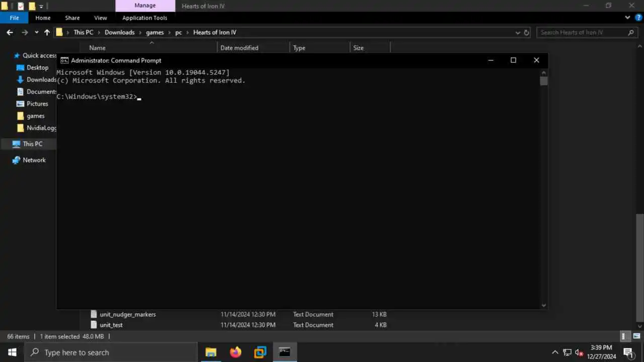This screenshot has height=362, width=644.
Task: Sort files by Type column
Action: pyautogui.click(x=320, y=48)
